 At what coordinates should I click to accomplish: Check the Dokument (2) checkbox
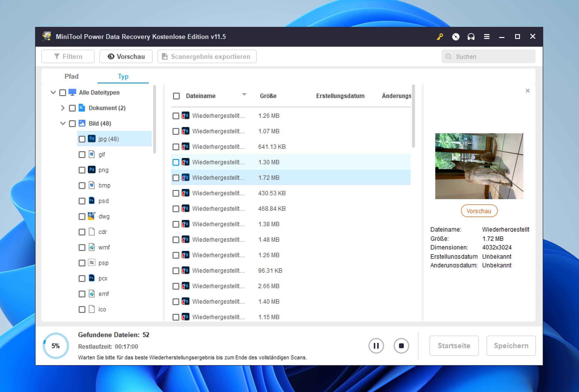[72, 108]
